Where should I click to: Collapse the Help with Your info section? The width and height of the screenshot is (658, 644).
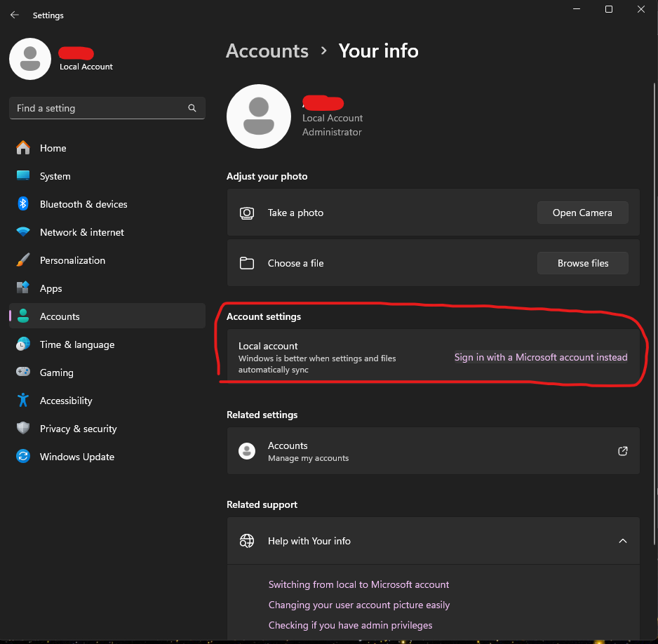(623, 541)
